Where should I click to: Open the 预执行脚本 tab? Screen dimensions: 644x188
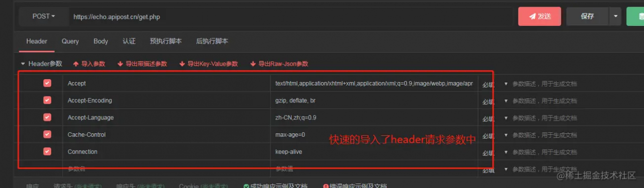[166, 41]
